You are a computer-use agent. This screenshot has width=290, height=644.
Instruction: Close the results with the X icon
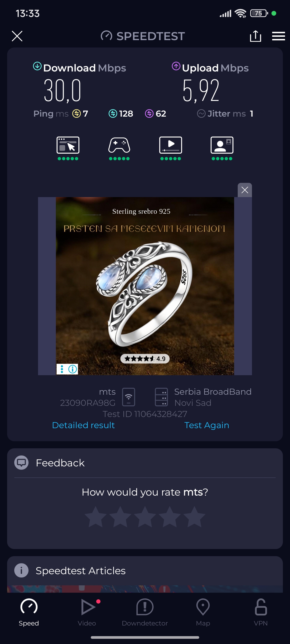pyautogui.click(x=17, y=36)
